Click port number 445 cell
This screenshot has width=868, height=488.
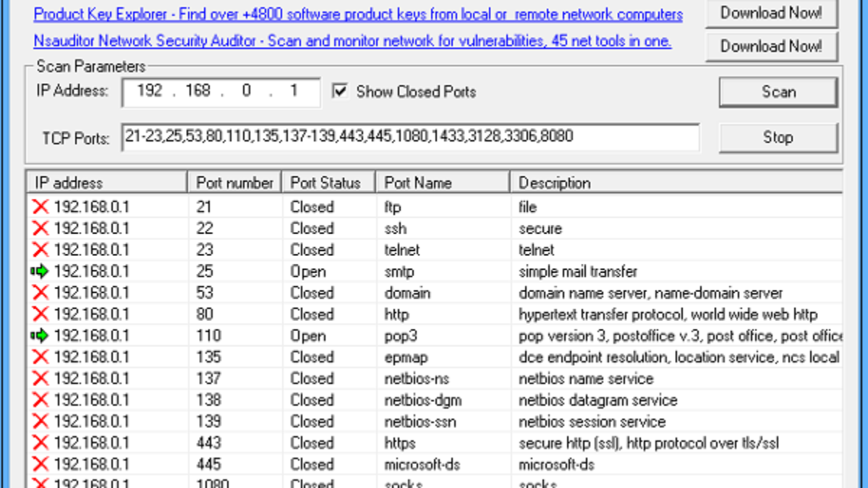(208, 464)
